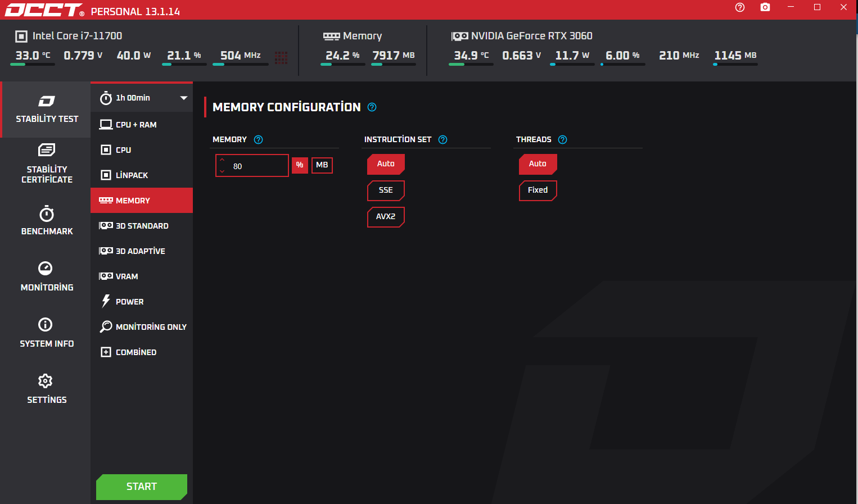Click the GPU frequency 210 MHz reading
Screen dimensions: 858x504
[x=679, y=56]
